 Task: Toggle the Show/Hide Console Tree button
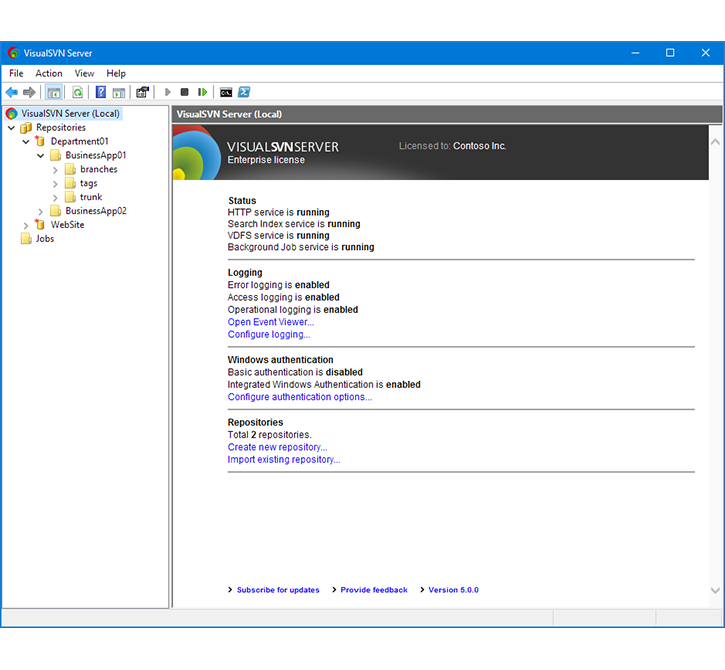point(54,92)
